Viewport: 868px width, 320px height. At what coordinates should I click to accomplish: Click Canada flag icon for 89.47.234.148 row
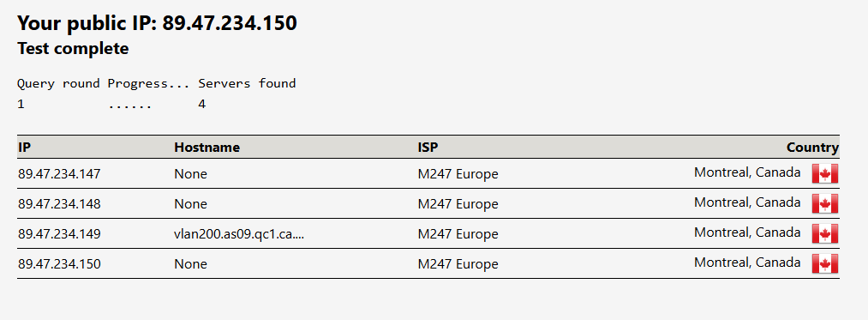coord(825,203)
